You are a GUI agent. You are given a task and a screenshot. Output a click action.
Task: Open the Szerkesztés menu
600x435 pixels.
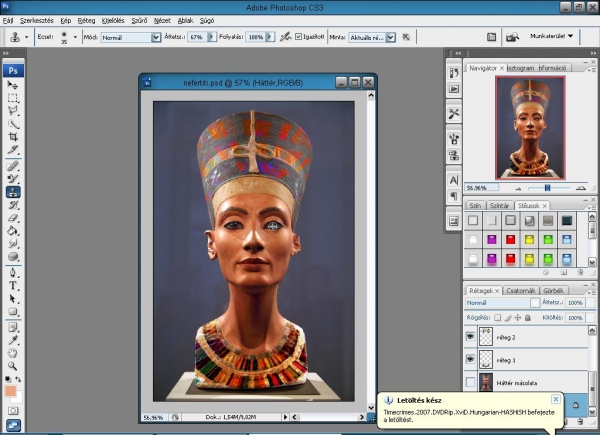[37, 21]
